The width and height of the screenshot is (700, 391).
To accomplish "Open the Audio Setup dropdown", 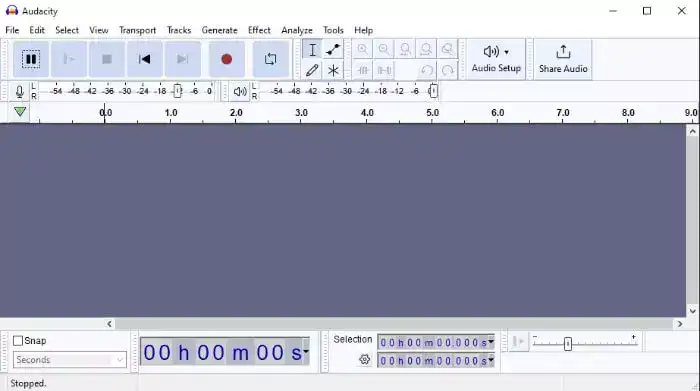I will pyautogui.click(x=496, y=59).
